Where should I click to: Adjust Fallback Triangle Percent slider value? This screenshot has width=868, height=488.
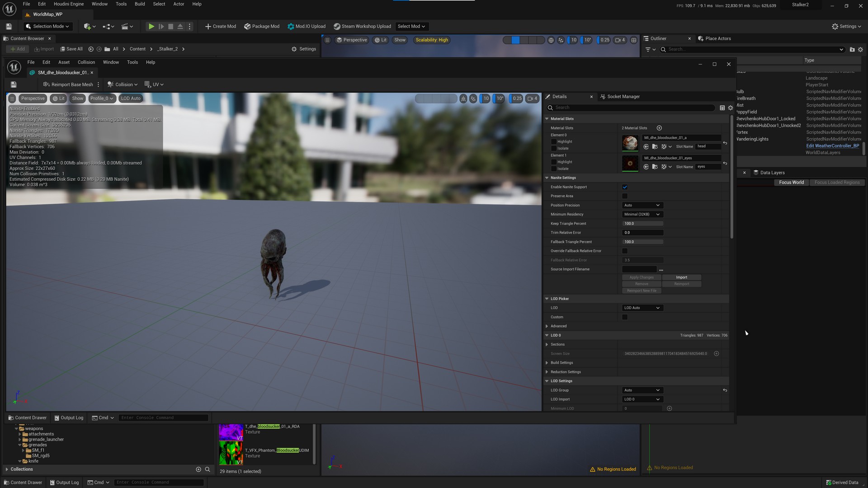point(642,242)
